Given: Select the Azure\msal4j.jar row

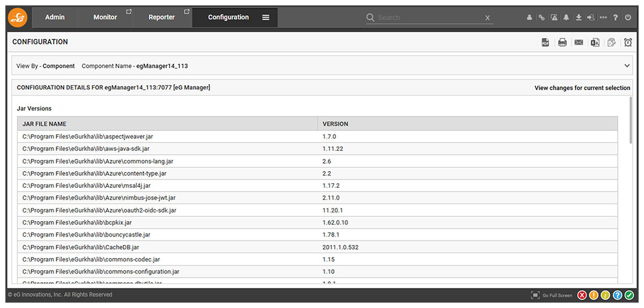Looking at the screenshot, I should [x=318, y=186].
